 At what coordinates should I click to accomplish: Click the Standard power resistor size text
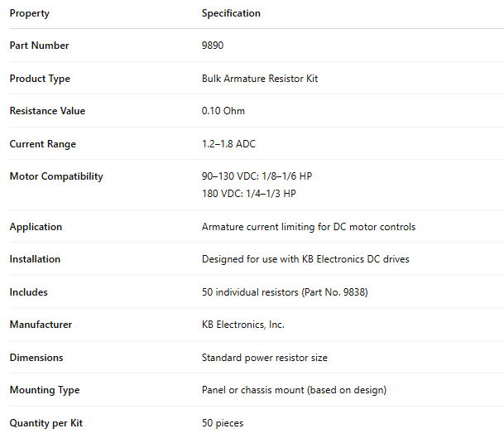(x=265, y=358)
